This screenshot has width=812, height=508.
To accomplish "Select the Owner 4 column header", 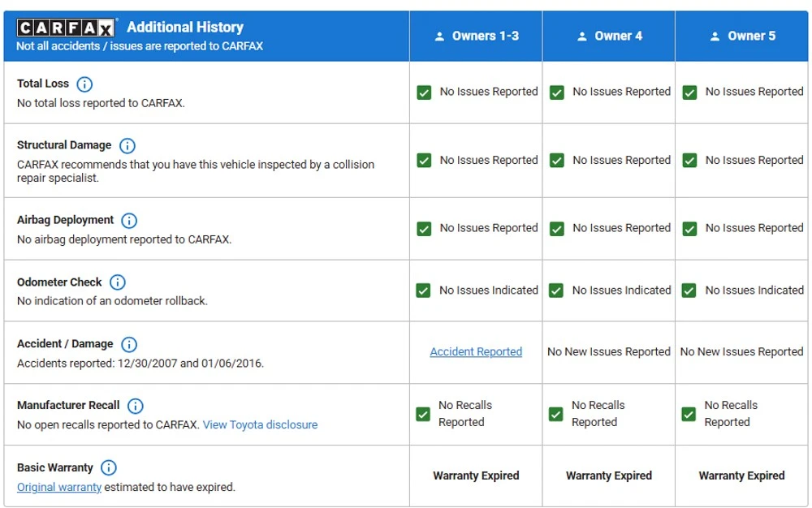I will (608, 37).
